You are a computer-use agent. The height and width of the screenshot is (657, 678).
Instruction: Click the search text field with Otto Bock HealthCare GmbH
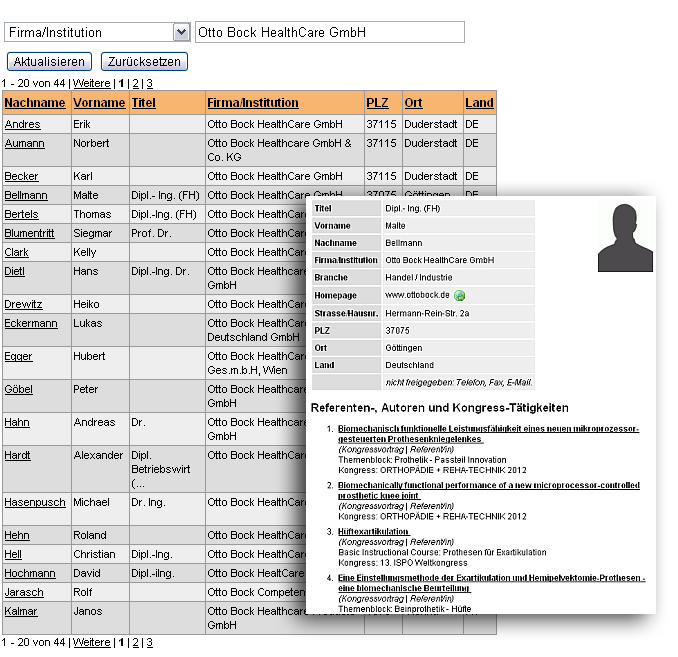tap(329, 32)
